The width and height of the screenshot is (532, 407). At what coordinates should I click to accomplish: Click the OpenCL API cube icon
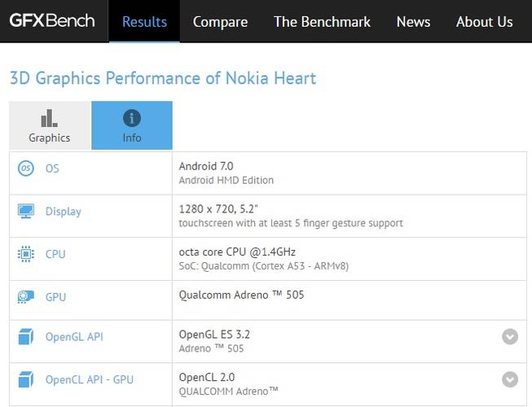(26, 379)
